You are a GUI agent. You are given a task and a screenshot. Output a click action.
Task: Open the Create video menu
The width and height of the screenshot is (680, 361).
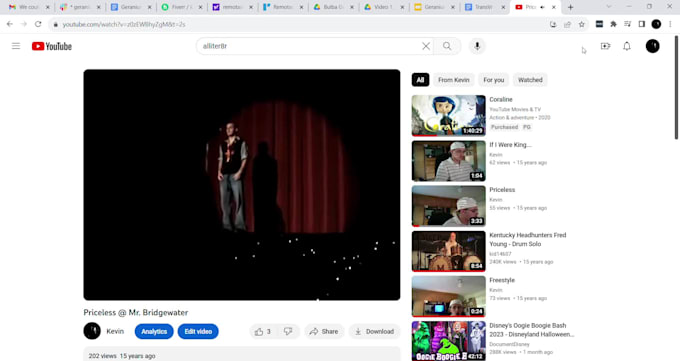605,46
